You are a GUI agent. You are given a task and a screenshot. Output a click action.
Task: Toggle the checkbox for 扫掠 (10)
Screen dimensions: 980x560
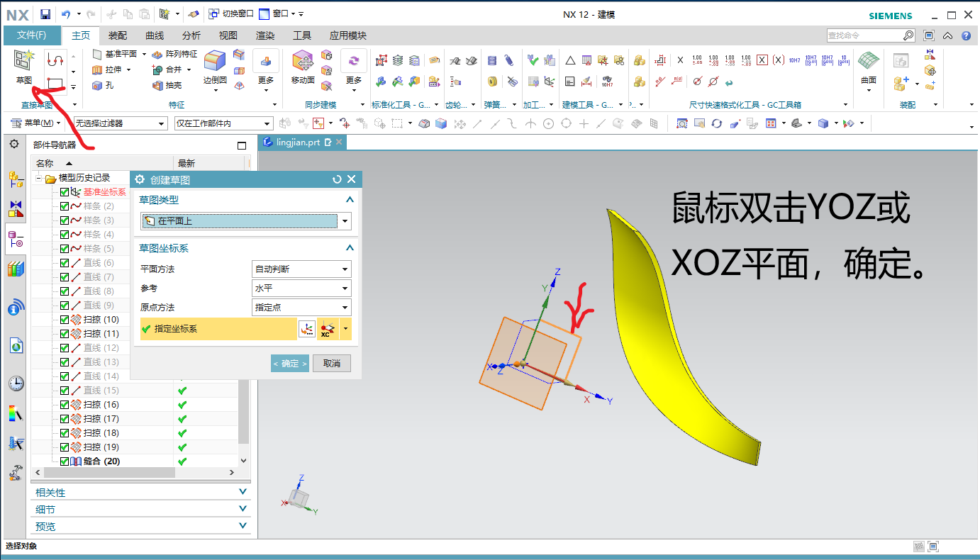point(65,320)
